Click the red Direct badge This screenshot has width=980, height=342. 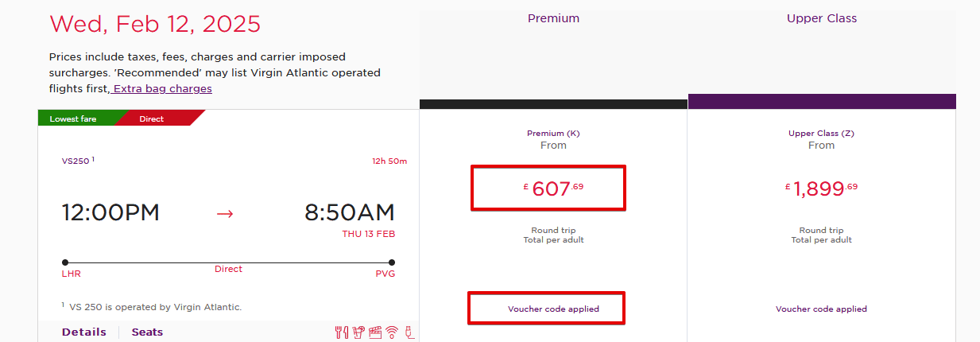[x=152, y=119]
